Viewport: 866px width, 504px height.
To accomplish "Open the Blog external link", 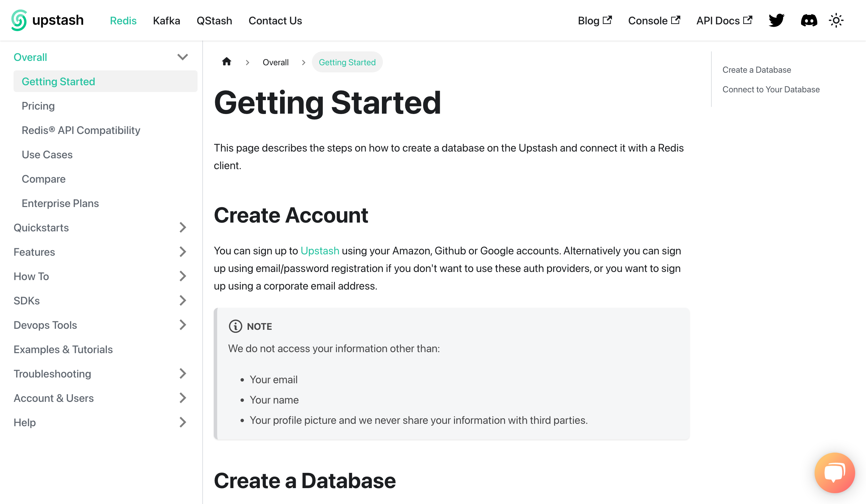I will tap(594, 21).
